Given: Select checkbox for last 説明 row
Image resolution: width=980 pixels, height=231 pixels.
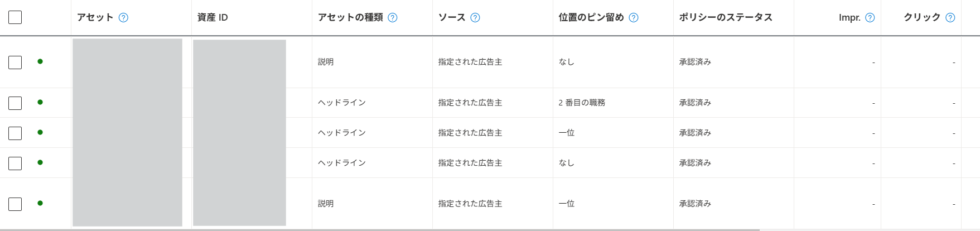Looking at the screenshot, I should coord(15,204).
